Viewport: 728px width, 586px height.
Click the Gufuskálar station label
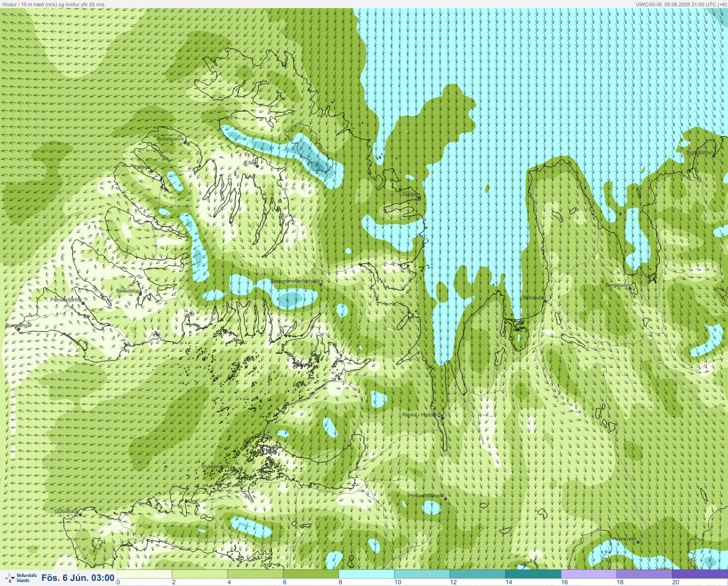click(x=66, y=511)
